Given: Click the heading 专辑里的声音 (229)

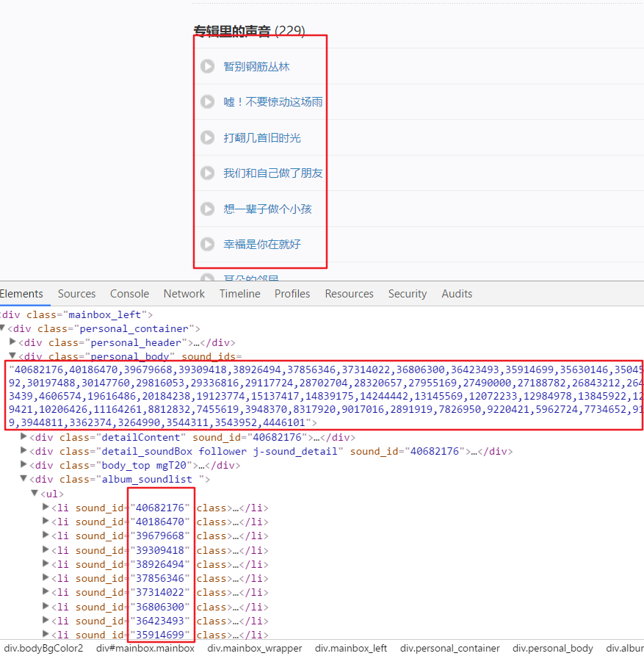Looking at the screenshot, I should tap(249, 31).
